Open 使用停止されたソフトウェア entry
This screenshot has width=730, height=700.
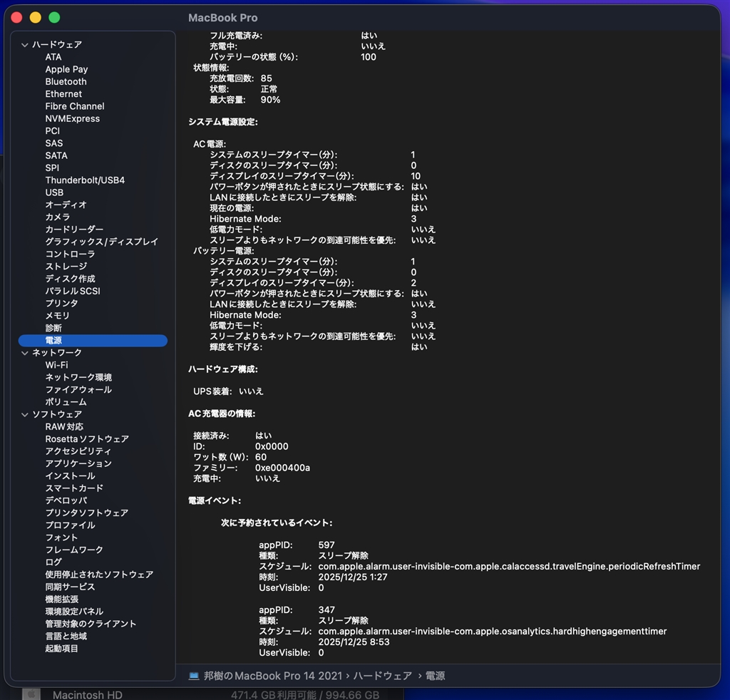100,575
